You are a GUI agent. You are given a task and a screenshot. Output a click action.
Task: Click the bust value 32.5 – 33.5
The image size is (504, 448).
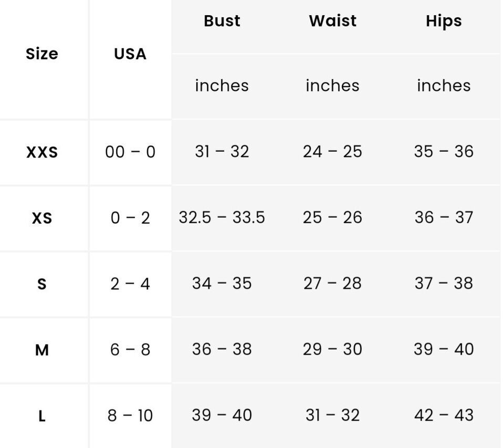pyautogui.click(x=222, y=217)
